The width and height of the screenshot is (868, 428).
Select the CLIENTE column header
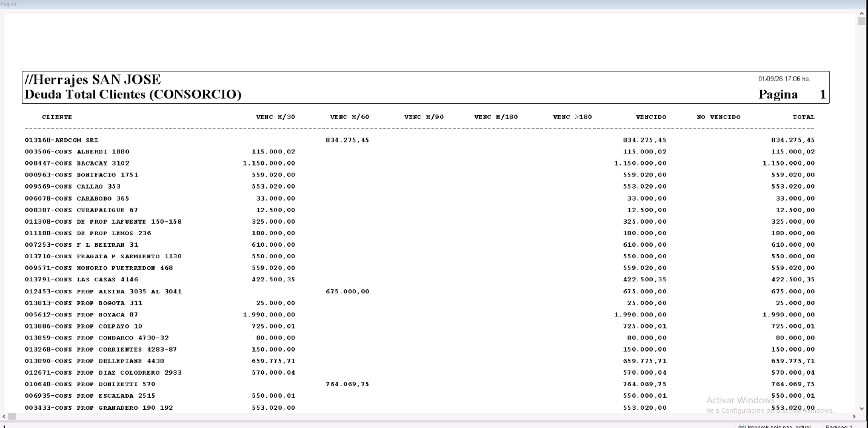(57, 116)
